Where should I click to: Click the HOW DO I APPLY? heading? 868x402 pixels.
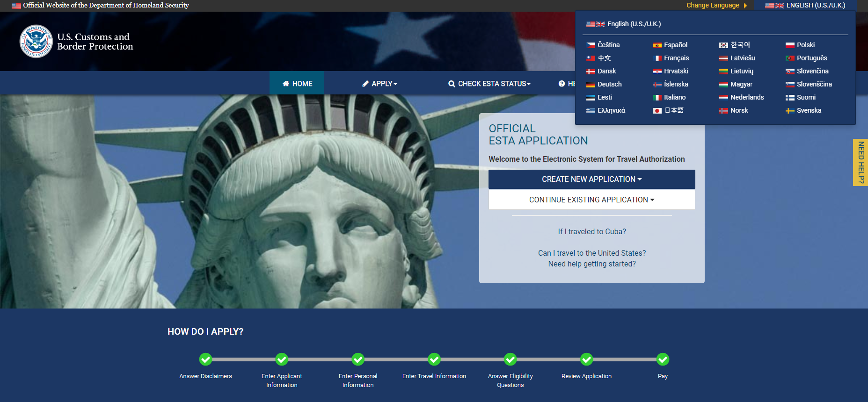[x=205, y=331]
